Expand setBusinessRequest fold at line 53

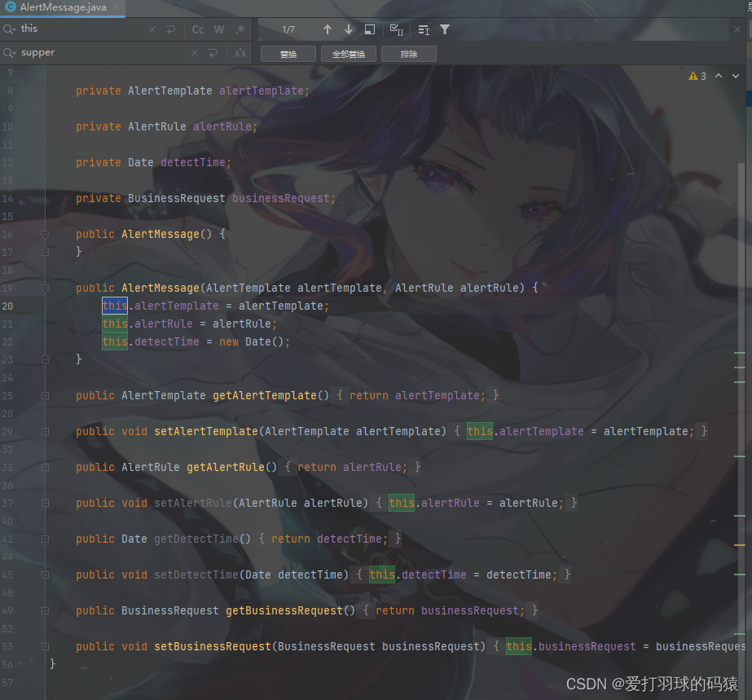pos(45,647)
